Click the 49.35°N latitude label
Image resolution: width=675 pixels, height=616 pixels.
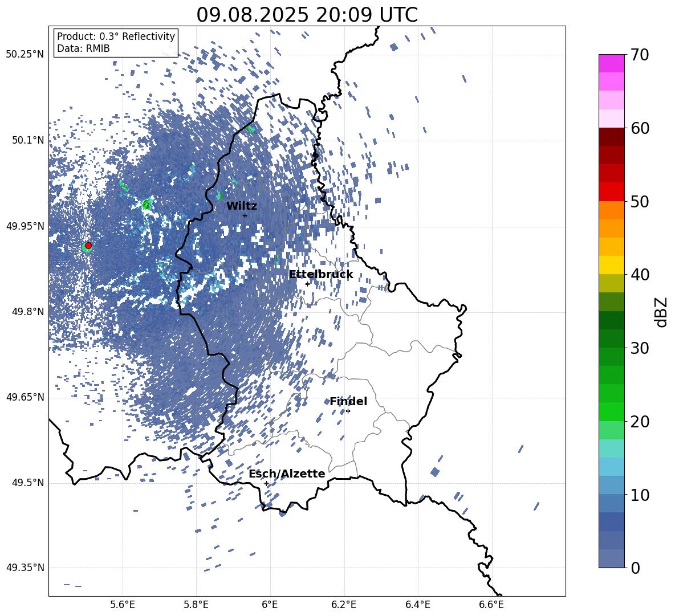click(x=25, y=568)
